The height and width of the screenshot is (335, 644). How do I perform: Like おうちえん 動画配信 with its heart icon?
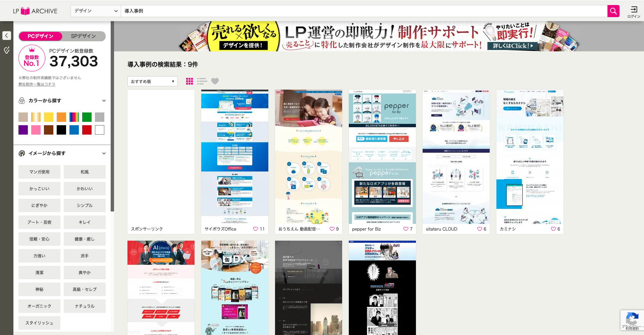point(332,229)
